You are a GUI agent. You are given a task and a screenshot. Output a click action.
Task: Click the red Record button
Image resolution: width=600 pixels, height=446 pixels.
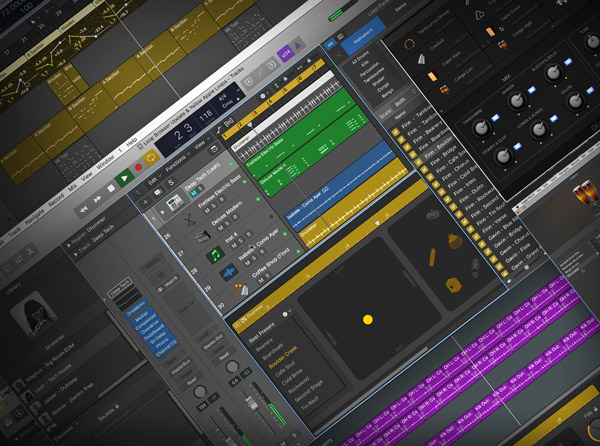(x=139, y=167)
